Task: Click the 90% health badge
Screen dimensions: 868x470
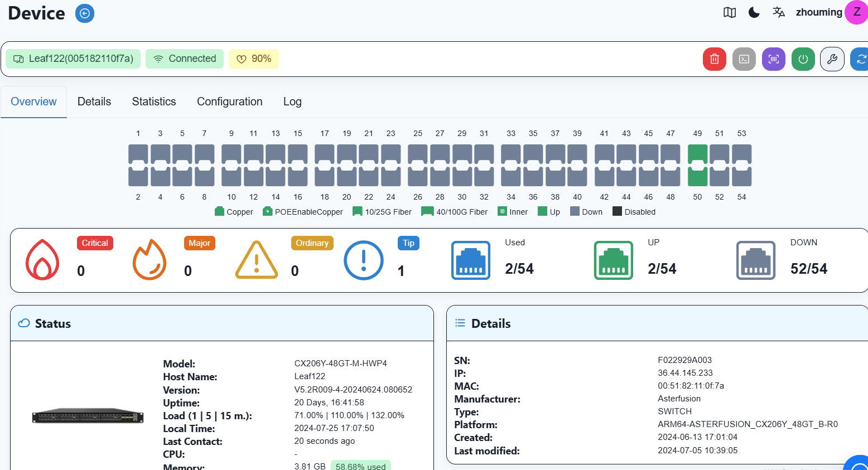Action: [x=254, y=59]
